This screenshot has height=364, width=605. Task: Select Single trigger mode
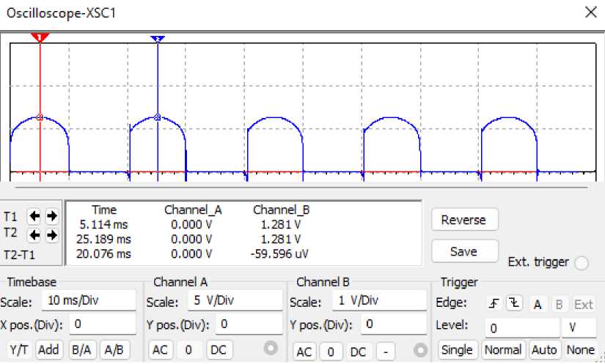(457, 349)
